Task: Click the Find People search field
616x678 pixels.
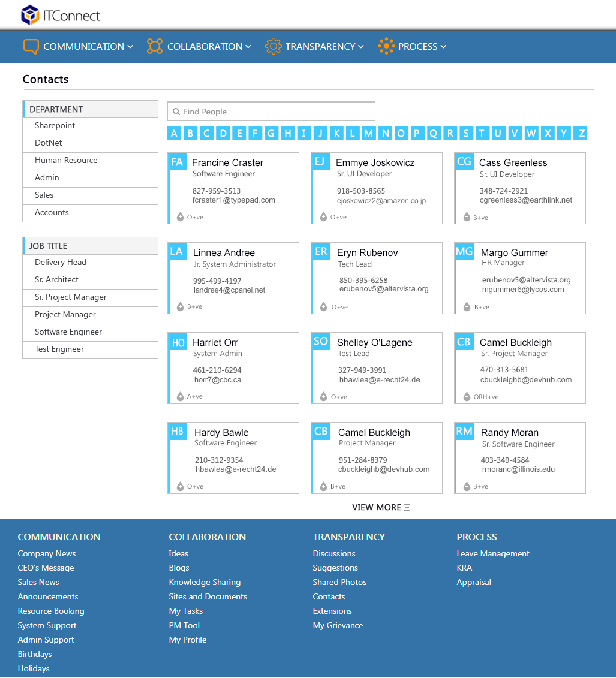Action: click(271, 112)
